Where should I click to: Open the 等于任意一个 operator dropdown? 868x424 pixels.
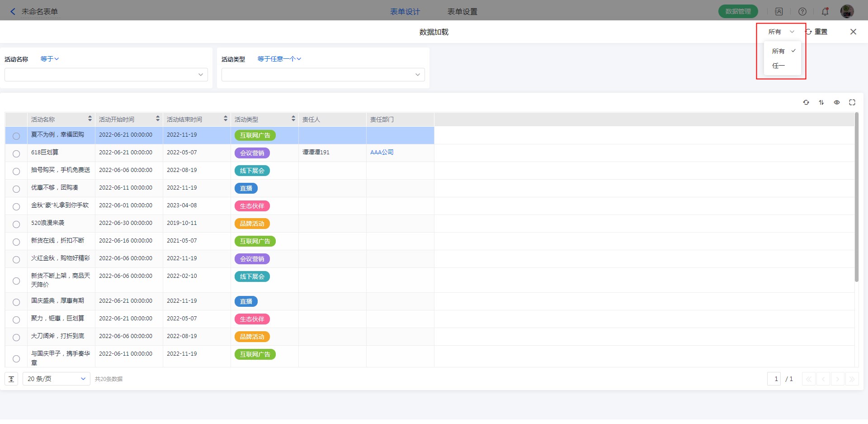[x=279, y=59]
